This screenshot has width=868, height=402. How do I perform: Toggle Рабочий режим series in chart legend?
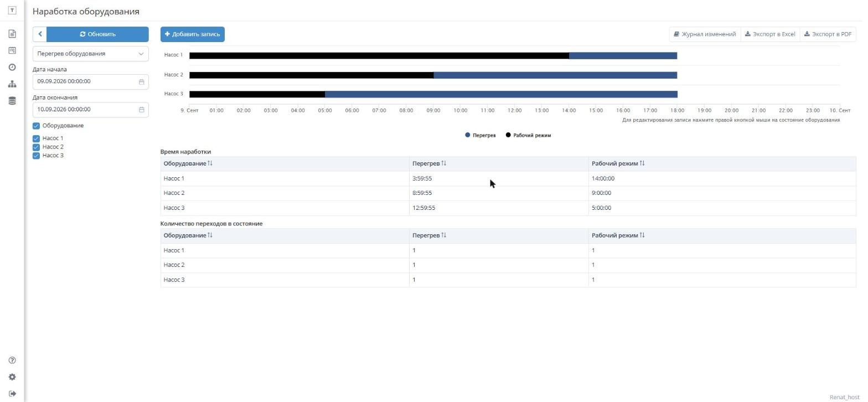coord(528,135)
